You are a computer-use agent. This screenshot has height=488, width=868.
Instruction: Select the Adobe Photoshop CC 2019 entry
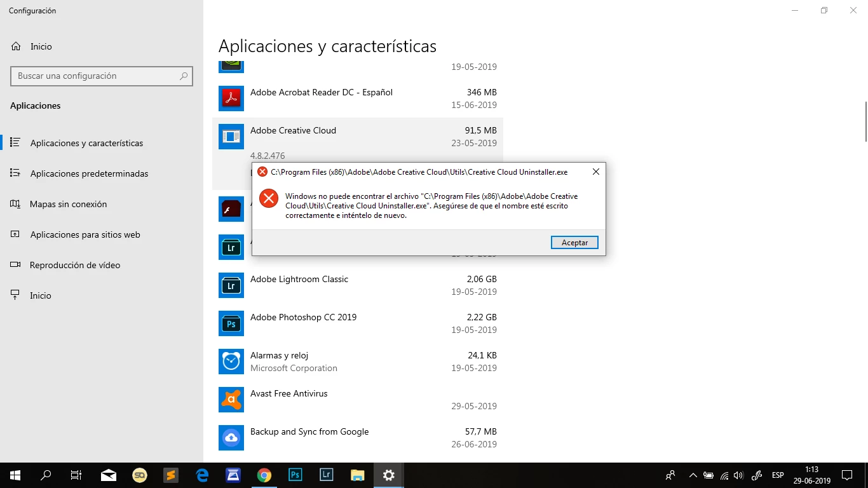(358, 323)
